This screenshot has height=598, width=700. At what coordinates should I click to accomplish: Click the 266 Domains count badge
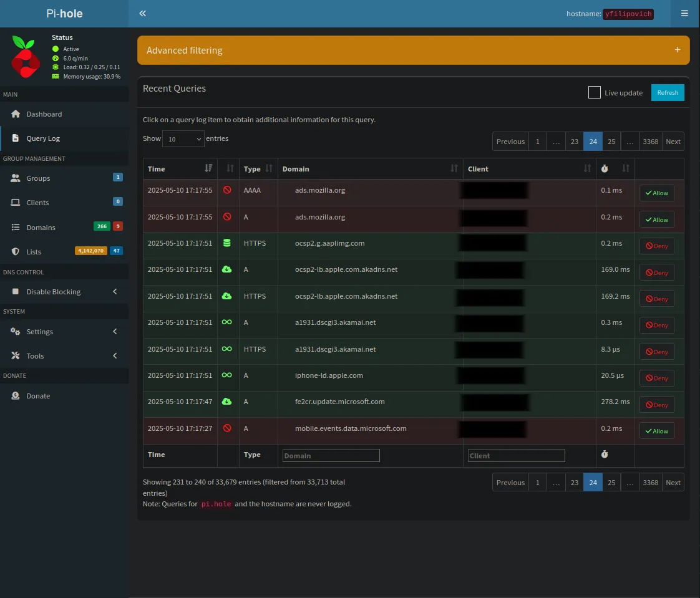click(102, 226)
